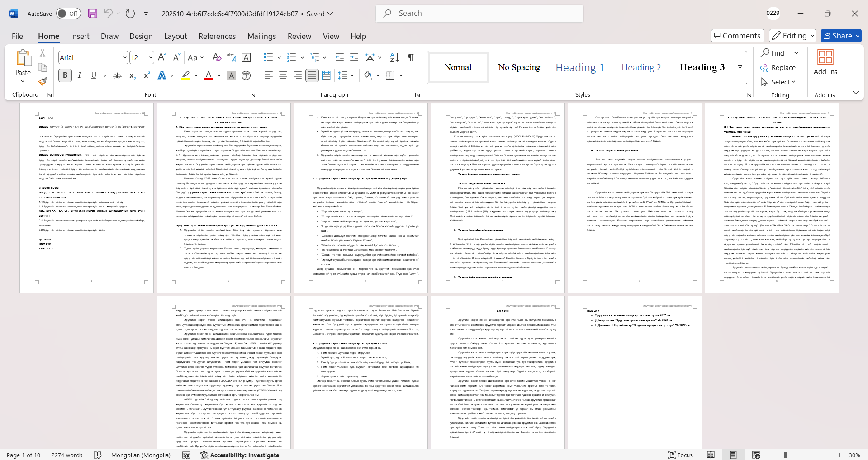Open the References tab
868x460 pixels.
tap(217, 36)
